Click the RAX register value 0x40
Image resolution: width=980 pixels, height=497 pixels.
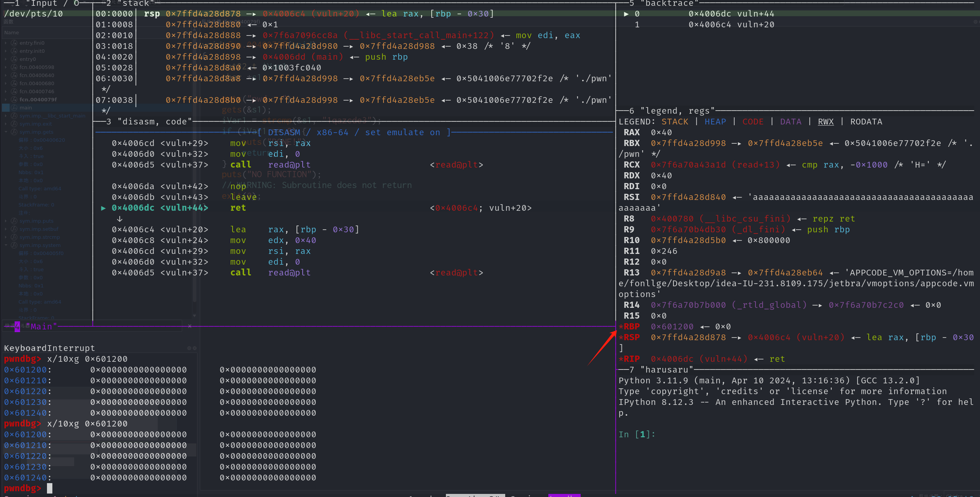661,132
